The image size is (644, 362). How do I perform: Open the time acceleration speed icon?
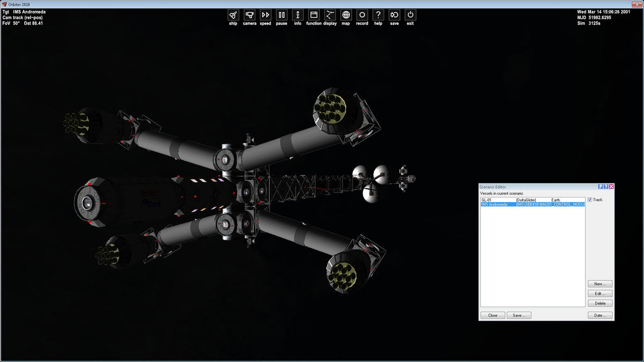click(266, 15)
